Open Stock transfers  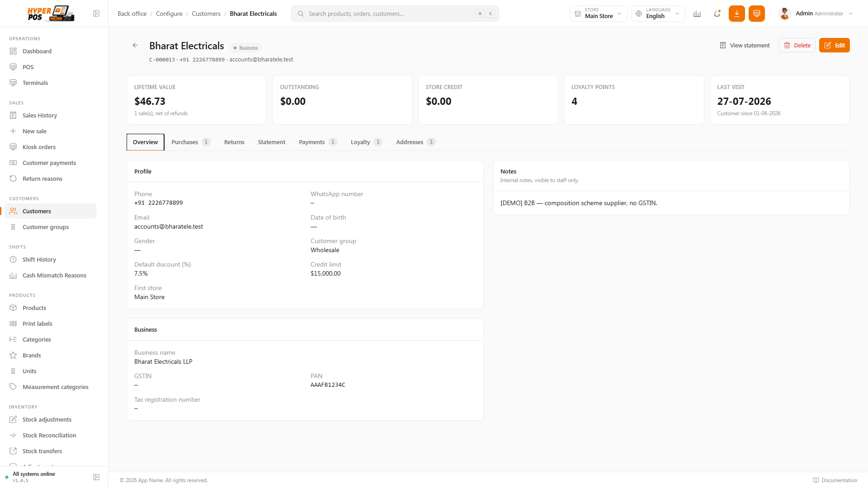coord(51,451)
